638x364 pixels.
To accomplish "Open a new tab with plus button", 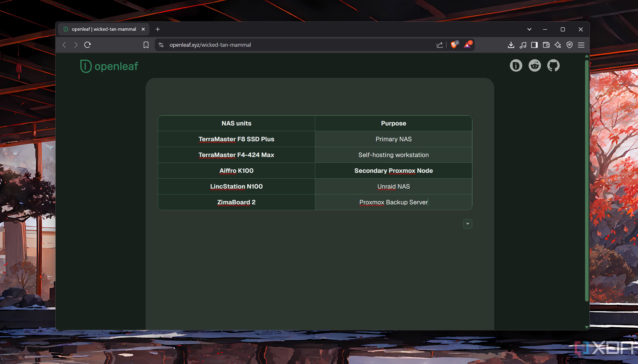I will (158, 29).
